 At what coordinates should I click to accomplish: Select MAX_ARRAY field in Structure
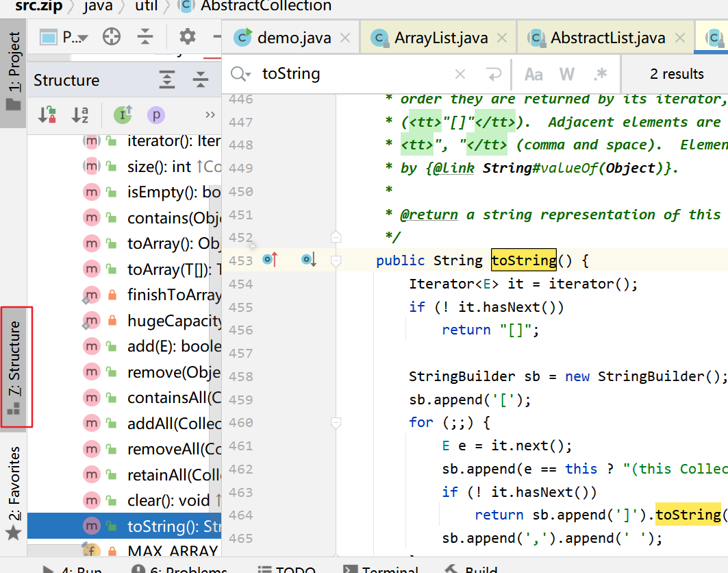point(125,551)
